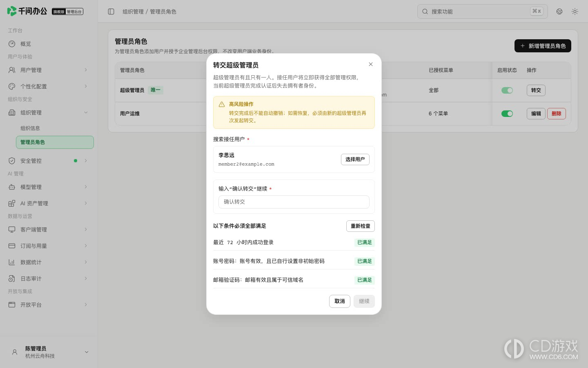Viewport: 588px width, 368px height.
Task: Click the AI 资产管理 grid icon
Action: point(12,203)
